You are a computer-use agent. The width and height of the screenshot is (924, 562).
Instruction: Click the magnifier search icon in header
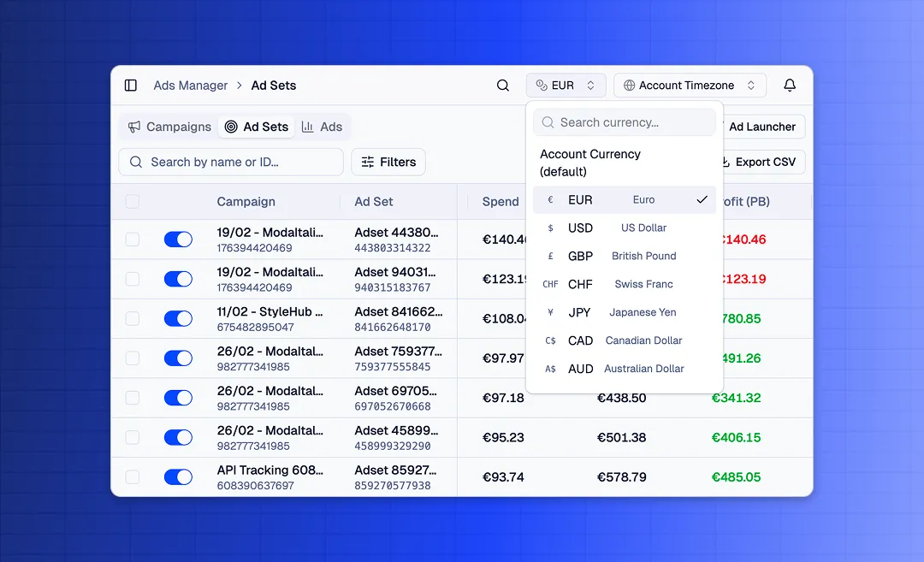[502, 85]
